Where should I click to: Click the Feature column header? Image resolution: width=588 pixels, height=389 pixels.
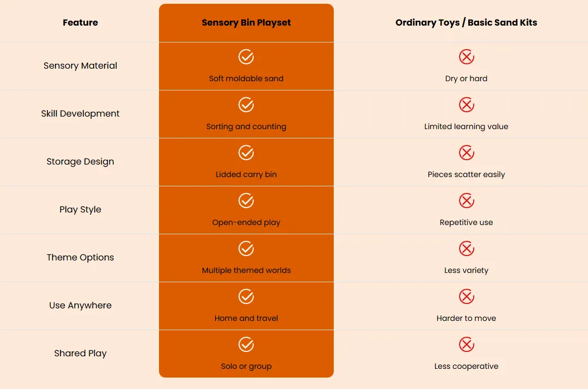[80, 22]
